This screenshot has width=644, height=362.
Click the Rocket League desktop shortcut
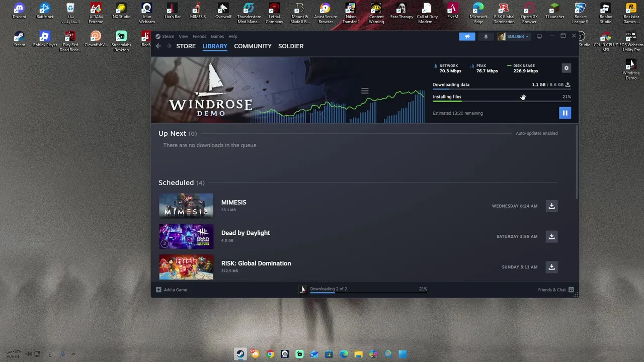[x=580, y=13]
